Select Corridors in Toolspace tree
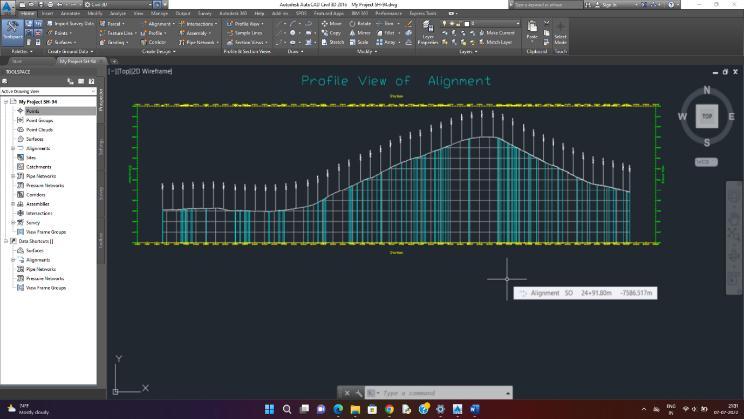The height and width of the screenshot is (419, 744). coord(36,195)
